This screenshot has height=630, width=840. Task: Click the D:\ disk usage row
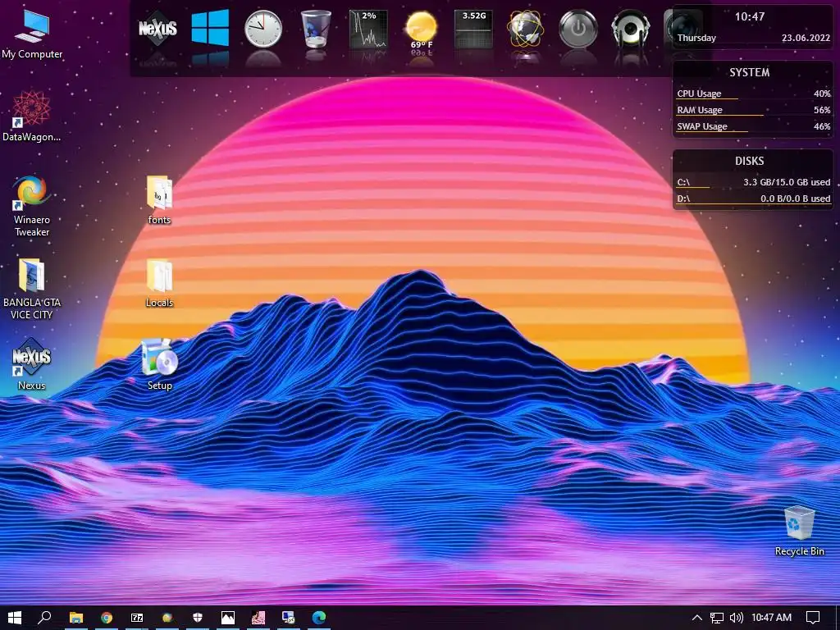coord(753,199)
